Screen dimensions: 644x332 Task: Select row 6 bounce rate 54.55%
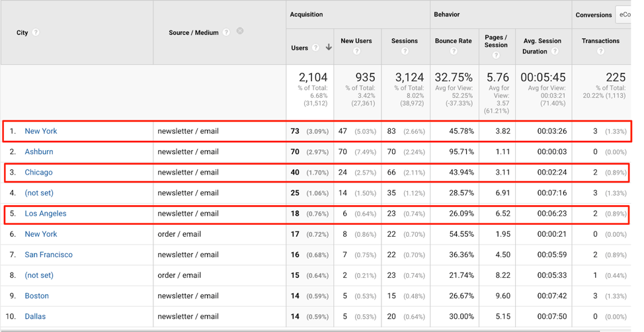point(462,234)
